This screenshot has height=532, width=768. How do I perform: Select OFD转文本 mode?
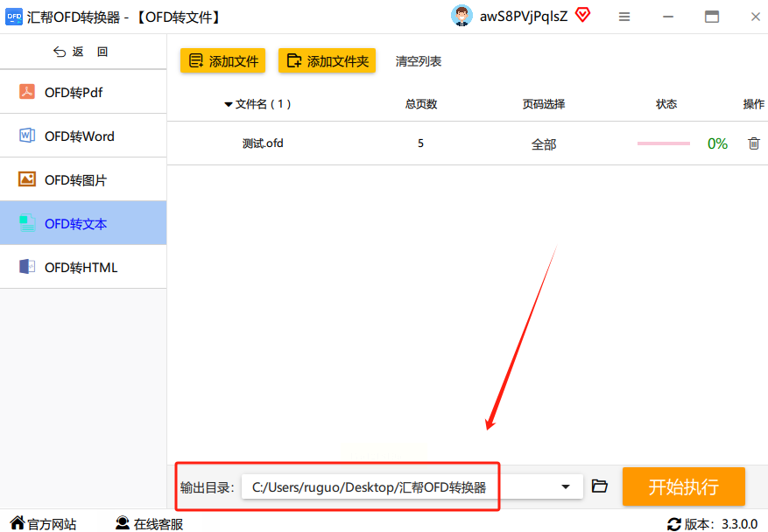(83, 223)
